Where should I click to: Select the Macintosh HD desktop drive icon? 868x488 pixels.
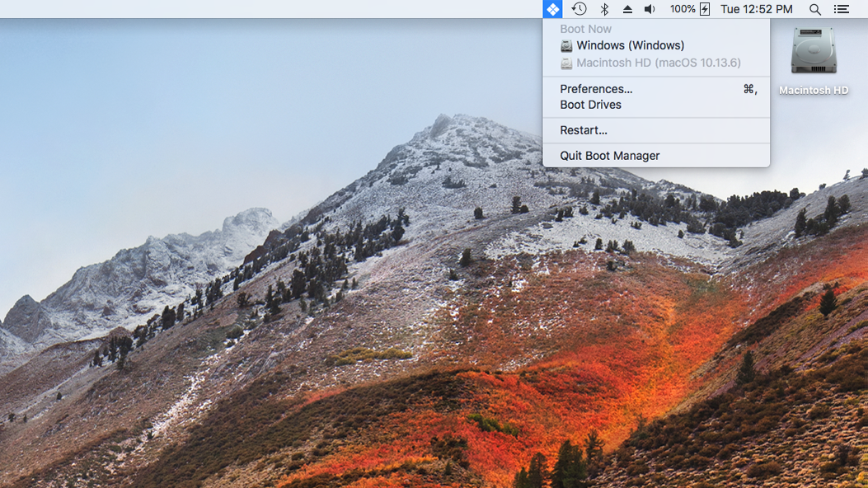coord(814,51)
